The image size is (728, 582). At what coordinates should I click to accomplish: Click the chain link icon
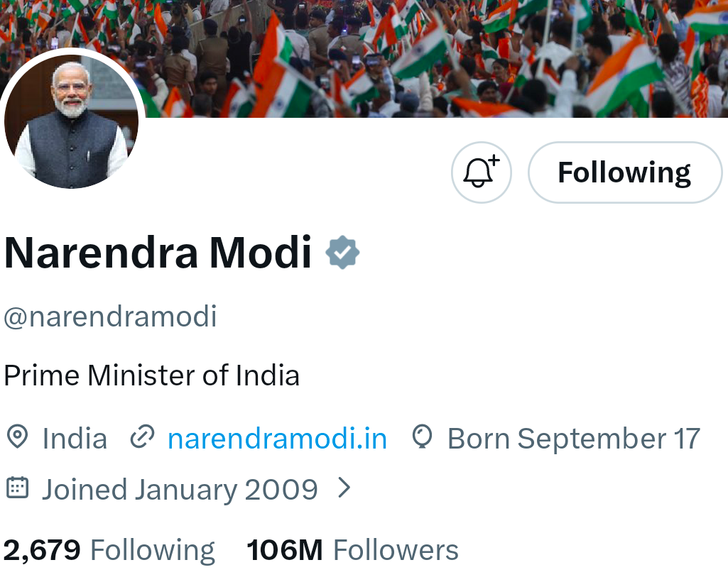tap(142, 438)
